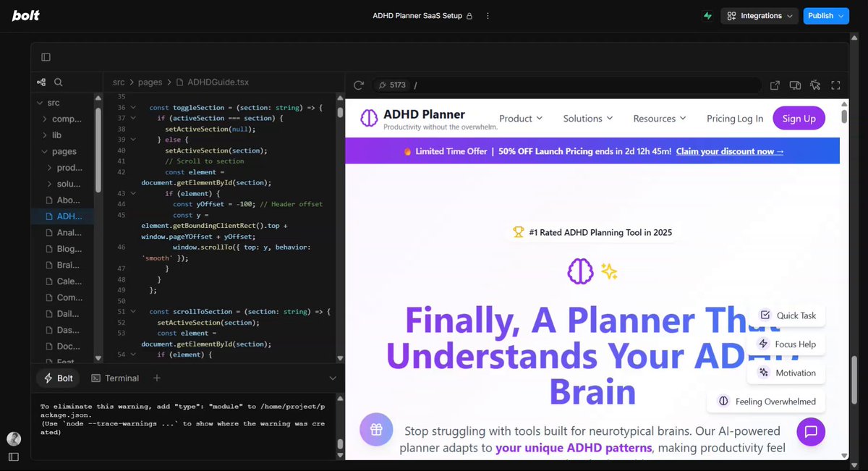
Task: Expand the lib folder
Action: click(52, 135)
